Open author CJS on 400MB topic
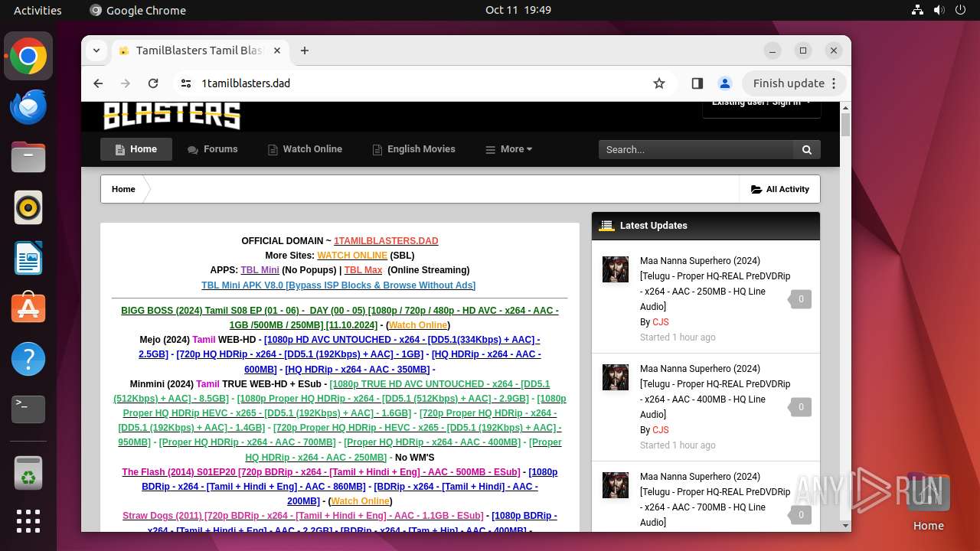The width and height of the screenshot is (980, 551). click(x=661, y=430)
